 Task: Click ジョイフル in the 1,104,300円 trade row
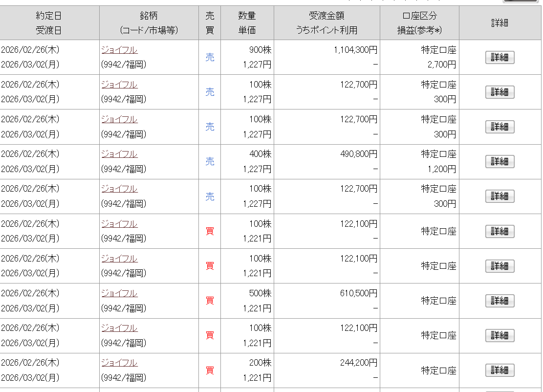point(119,50)
